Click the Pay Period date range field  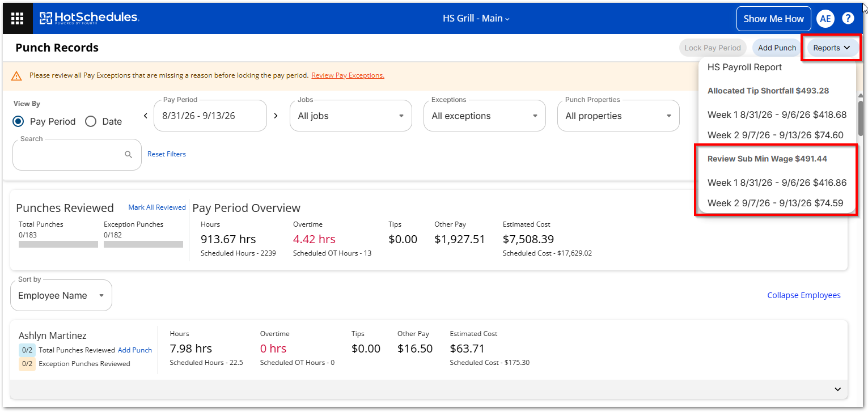click(x=210, y=116)
